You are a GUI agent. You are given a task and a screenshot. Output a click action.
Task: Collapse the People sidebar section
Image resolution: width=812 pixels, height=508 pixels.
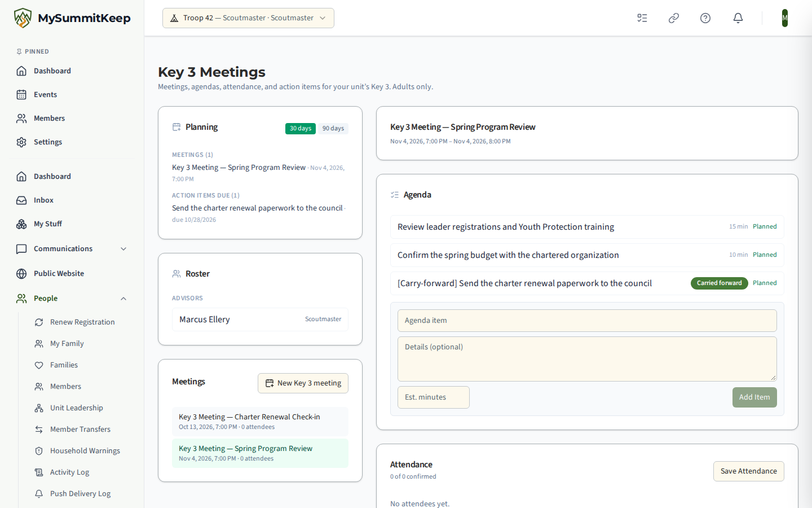coord(72,299)
